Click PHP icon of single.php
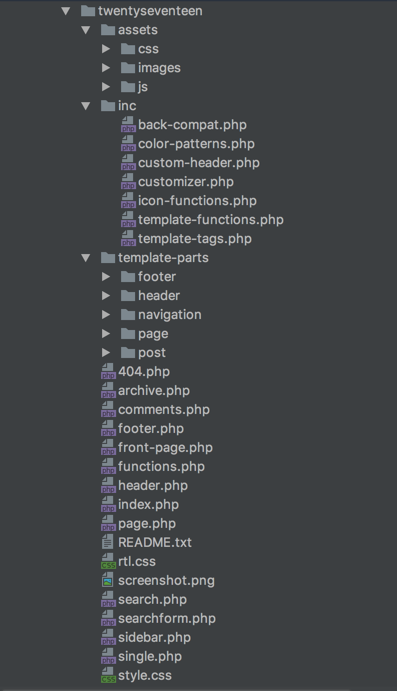The image size is (397, 691). pos(108,656)
